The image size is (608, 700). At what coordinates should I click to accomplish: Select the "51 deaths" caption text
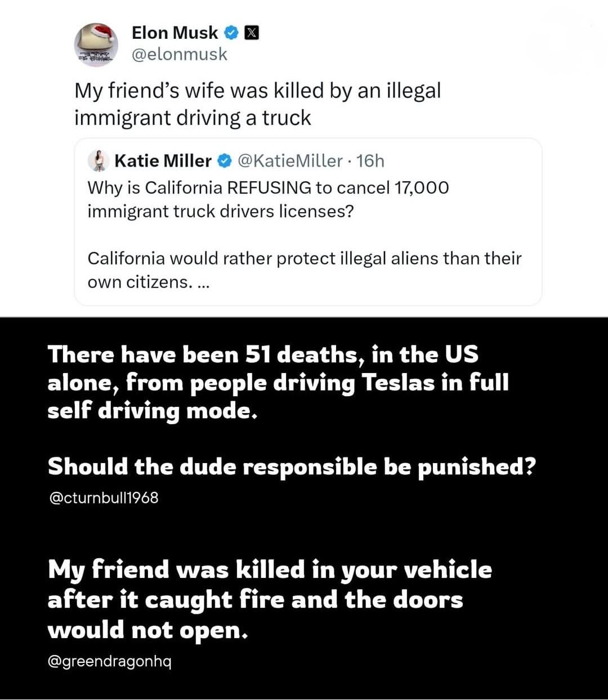(278, 383)
